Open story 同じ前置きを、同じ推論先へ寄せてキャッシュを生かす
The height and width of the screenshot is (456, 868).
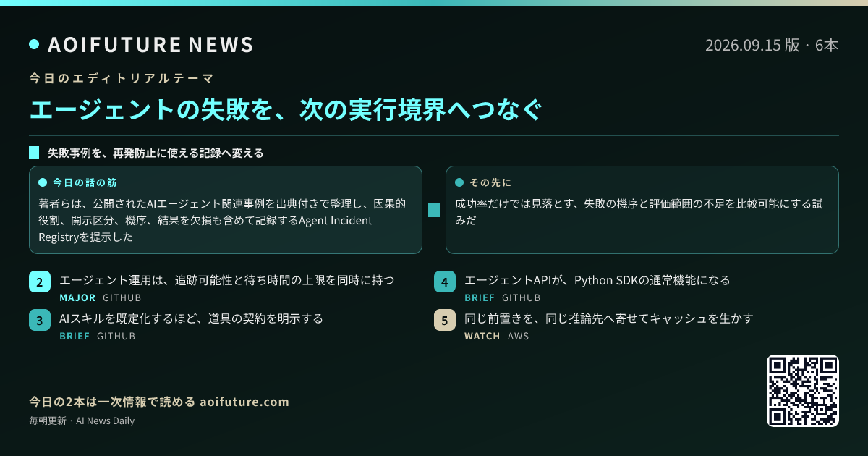(x=609, y=318)
